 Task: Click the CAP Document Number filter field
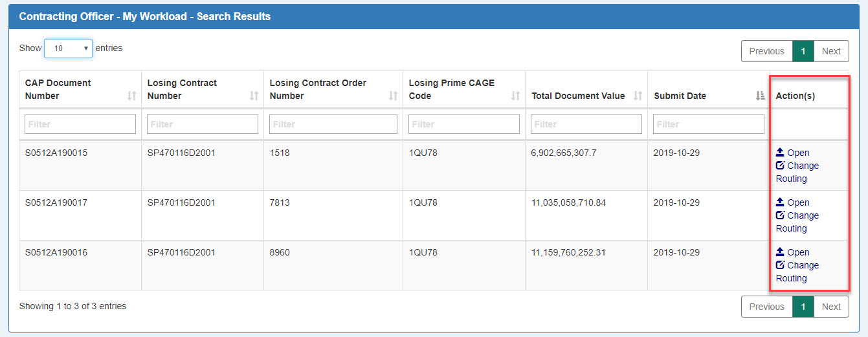[x=80, y=124]
